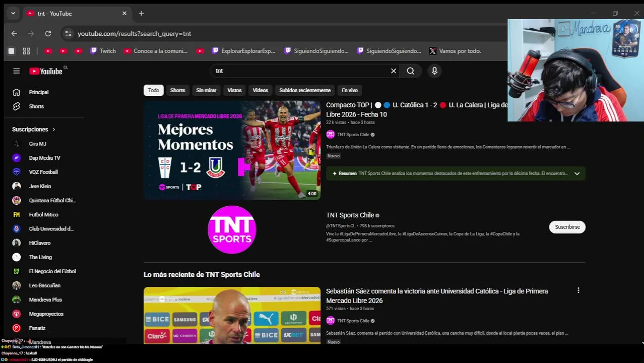Screen dimensions: 644x363
Task: Select the Sin mirar filter chip
Action: [x=206, y=90]
